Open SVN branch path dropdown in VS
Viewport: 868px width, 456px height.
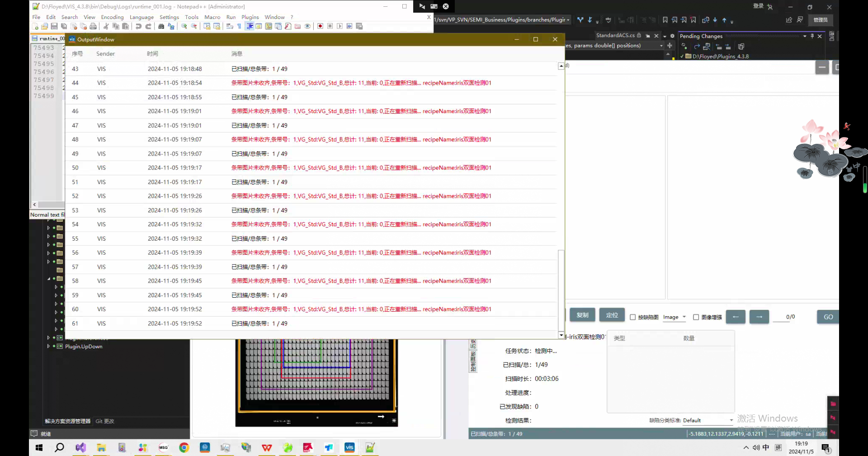(x=568, y=20)
